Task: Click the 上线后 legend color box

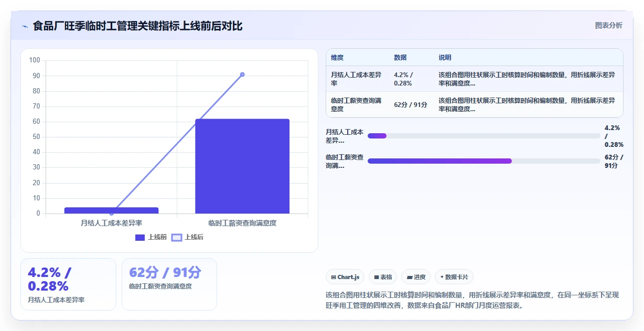Action: [x=177, y=238]
